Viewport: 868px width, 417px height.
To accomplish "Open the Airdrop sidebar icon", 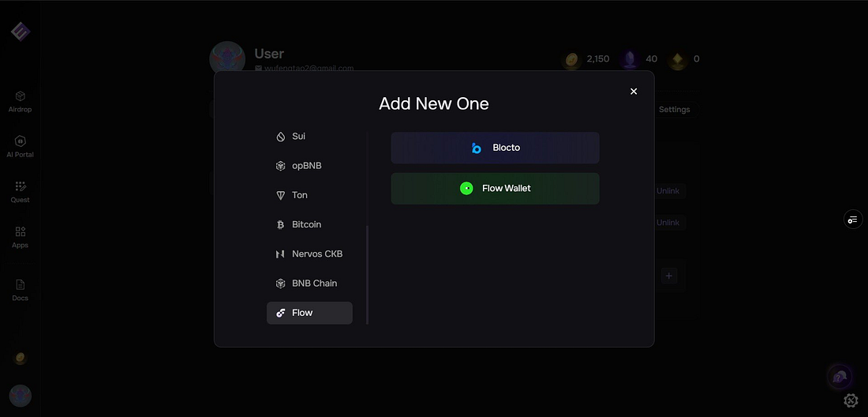I will [20, 101].
